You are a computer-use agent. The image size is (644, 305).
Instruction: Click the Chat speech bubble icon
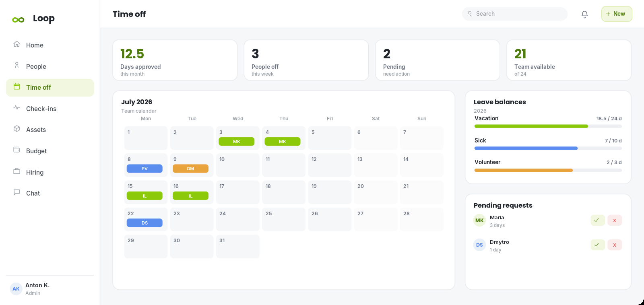(17, 192)
